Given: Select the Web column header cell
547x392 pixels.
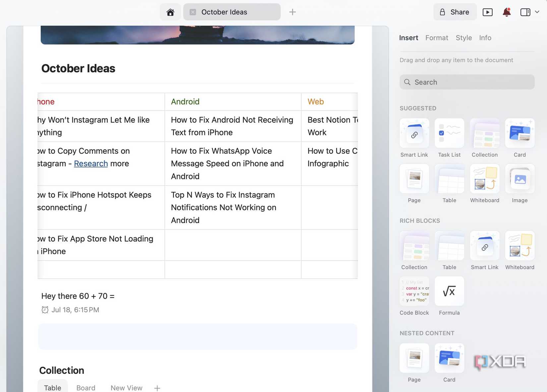Looking at the screenshot, I should (x=329, y=102).
